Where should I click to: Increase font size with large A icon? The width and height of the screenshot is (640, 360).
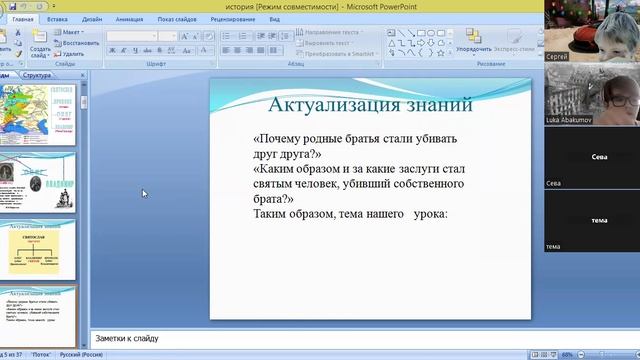point(184,36)
